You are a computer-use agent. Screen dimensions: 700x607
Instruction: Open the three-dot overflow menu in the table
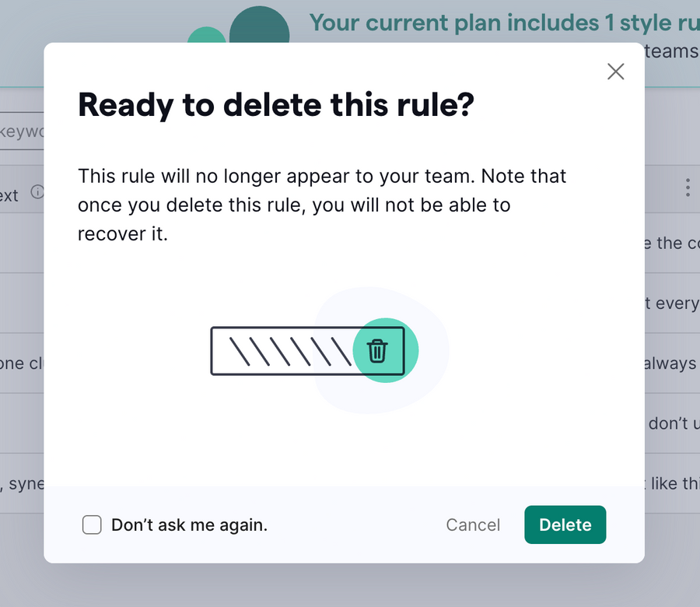[x=688, y=188]
